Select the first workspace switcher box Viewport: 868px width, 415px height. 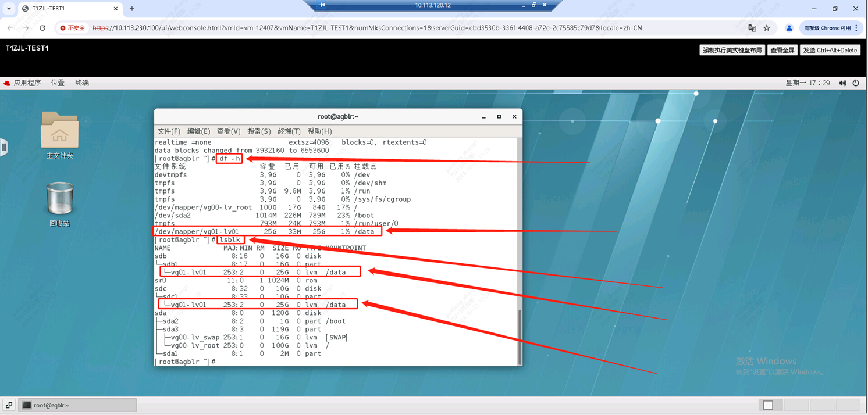pos(768,405)
